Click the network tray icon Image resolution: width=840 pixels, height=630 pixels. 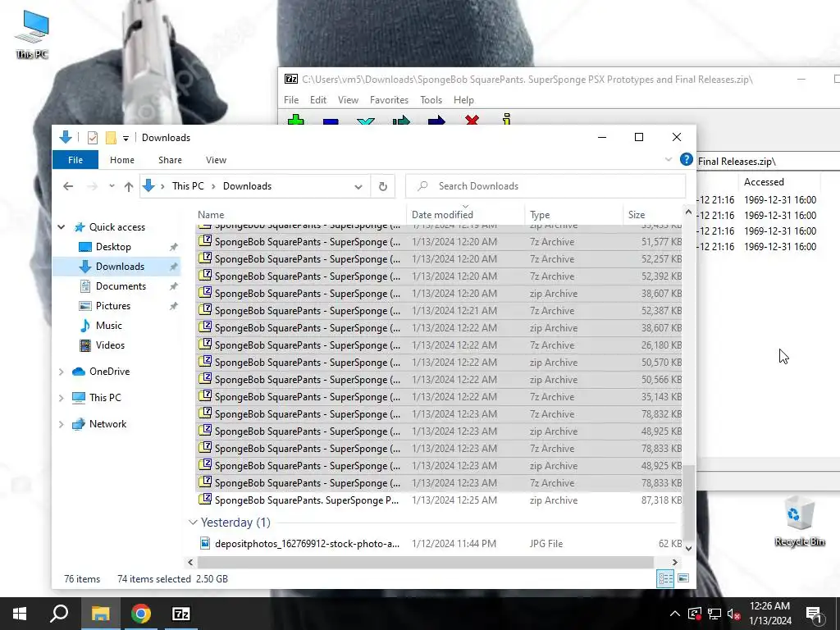coord(714,614)
